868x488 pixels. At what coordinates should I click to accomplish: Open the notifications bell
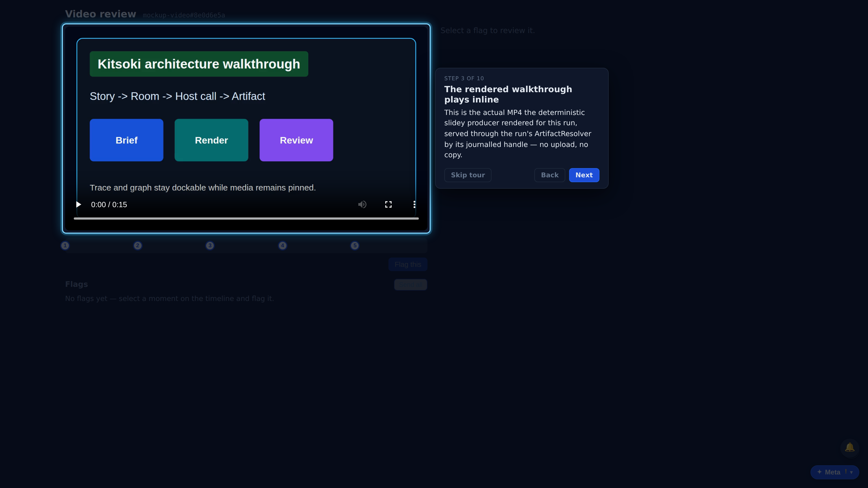click(x=850, y=448)
